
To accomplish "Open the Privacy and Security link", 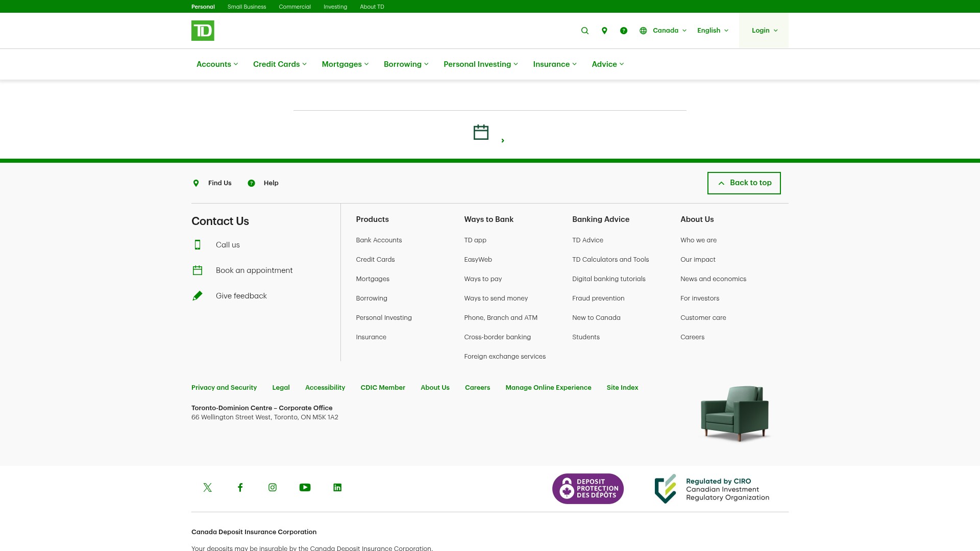I will pyautogui.click(x=224, y=388).
